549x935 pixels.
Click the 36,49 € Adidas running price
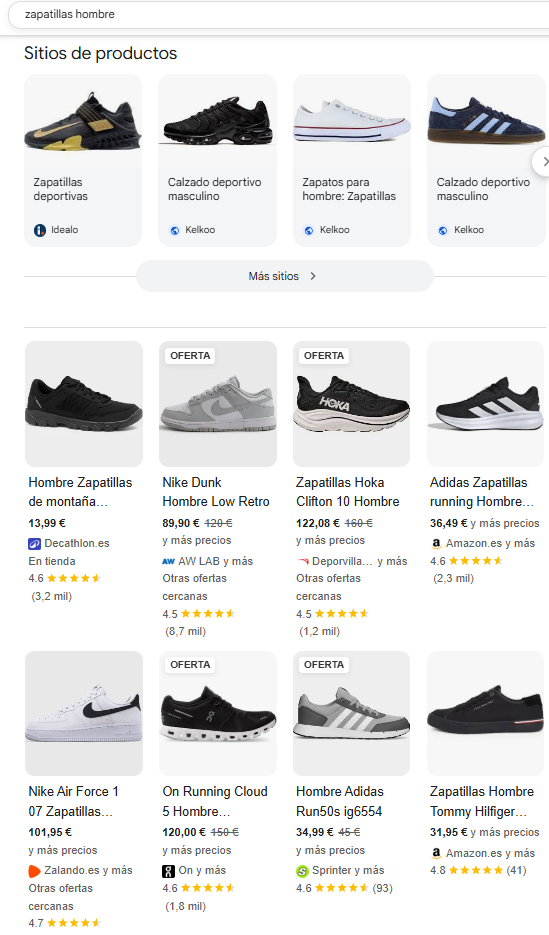coord(448,523)
